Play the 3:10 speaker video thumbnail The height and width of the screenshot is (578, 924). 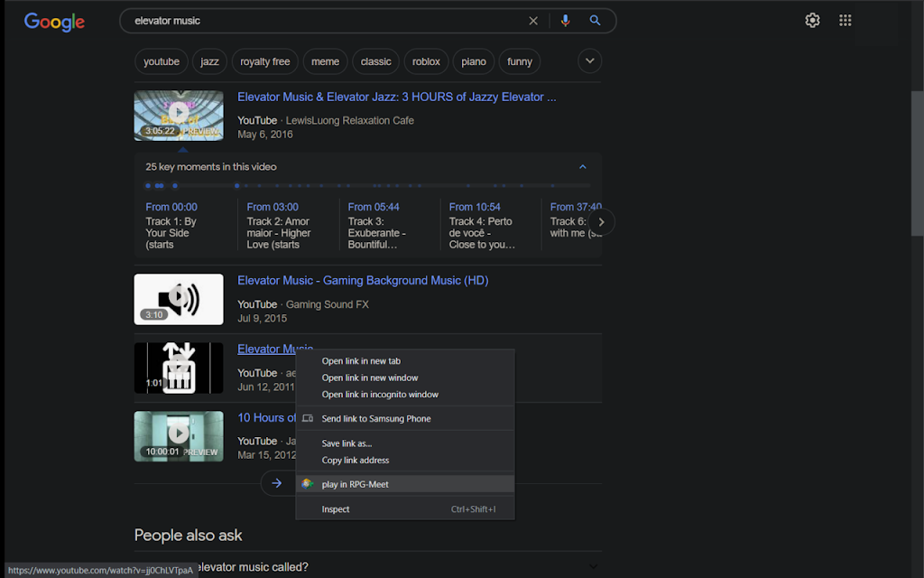[179, 299]
